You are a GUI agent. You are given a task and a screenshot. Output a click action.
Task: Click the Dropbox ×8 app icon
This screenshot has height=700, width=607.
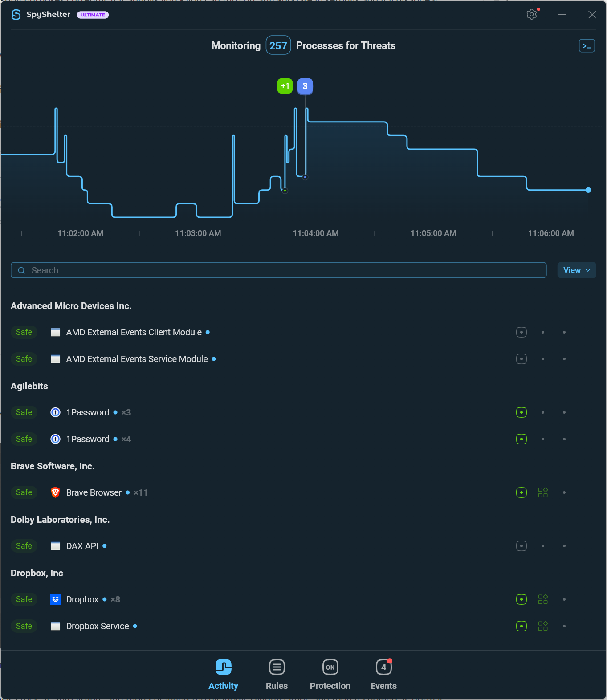[x=55, y=599]
